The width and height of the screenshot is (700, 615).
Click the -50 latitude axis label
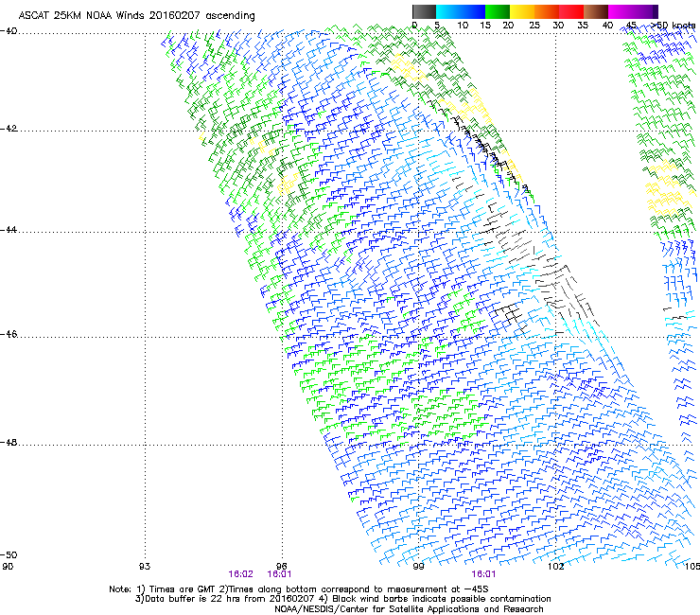click(9, 554)
